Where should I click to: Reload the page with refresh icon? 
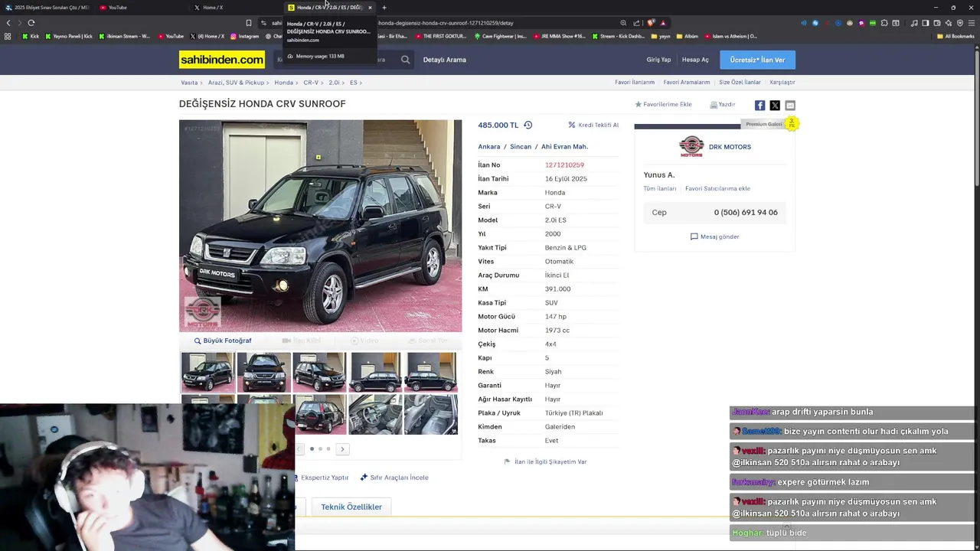31,23
